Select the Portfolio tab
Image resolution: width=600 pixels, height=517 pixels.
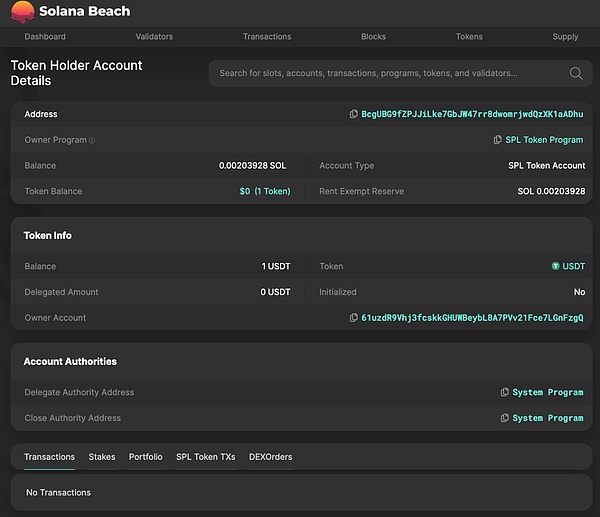pos(145,457)
